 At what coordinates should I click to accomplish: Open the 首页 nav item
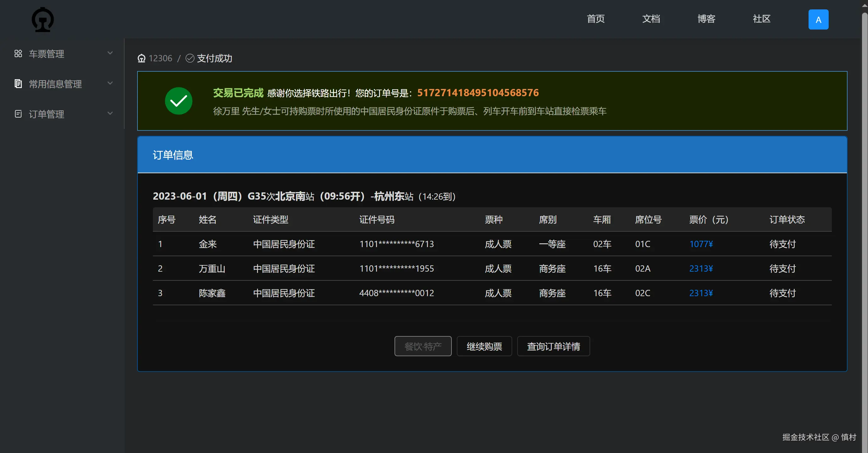tap(596, 19)
